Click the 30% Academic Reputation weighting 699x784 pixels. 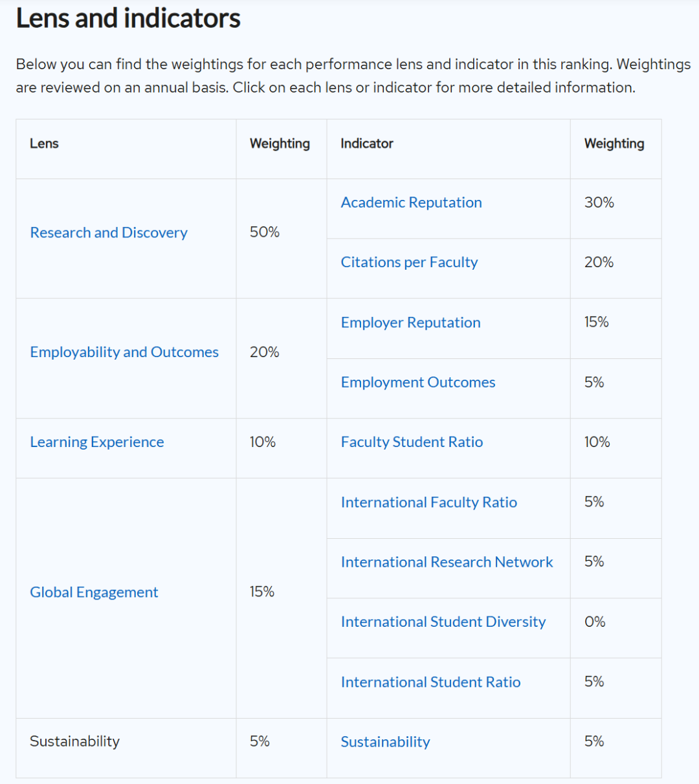[x=599, y=203]
